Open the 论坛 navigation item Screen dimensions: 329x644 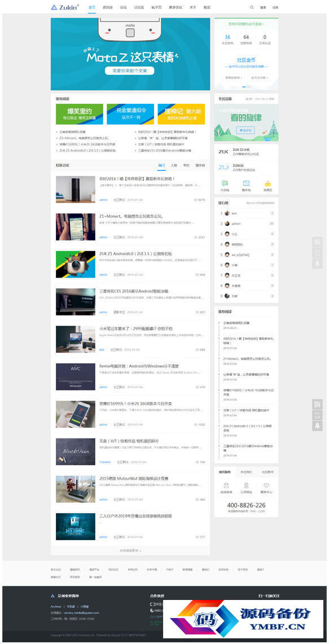click(x=123, y=7)
